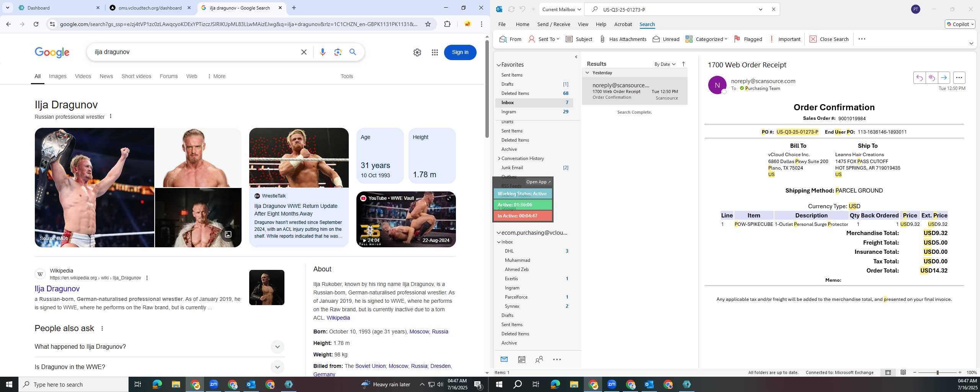Viewport: 980px width, 392px height.
Task: Search by voice using the microphone icon
Action: pos(323,52)
